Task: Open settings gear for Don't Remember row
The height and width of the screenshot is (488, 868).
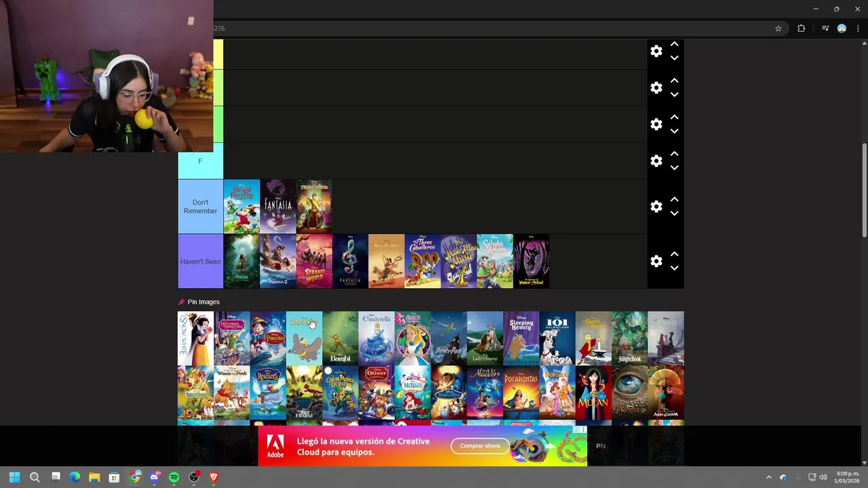Action: (656, 206)
